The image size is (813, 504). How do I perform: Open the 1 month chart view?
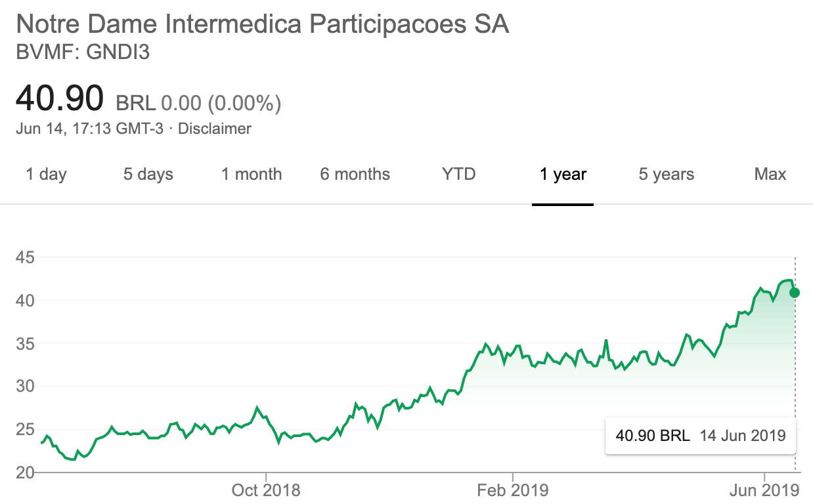coord(252,174)
